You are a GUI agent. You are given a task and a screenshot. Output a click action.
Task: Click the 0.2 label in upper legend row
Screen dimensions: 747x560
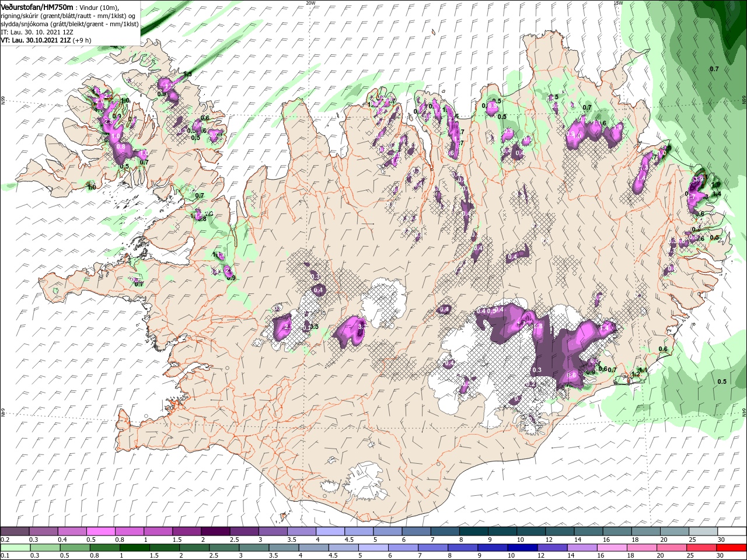point(5,540)
